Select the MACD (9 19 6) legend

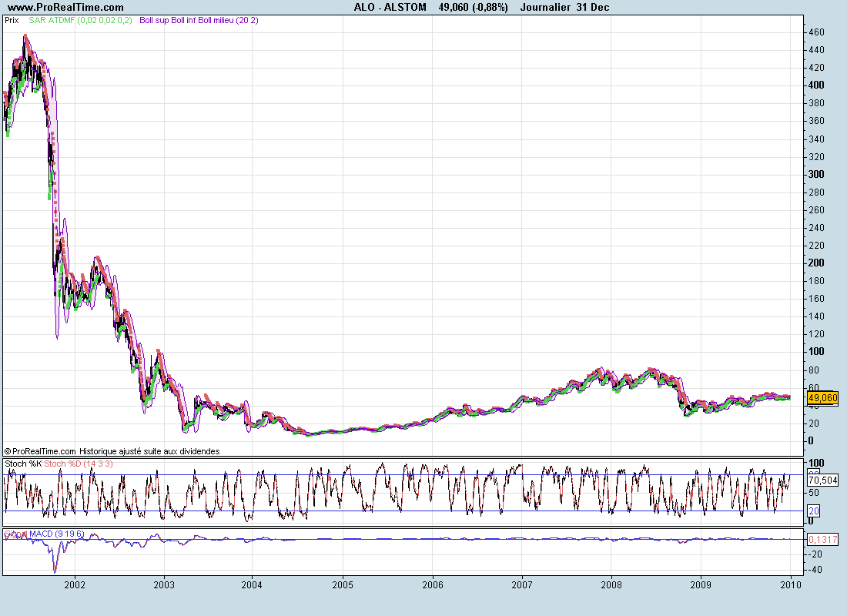click(57, 534)
